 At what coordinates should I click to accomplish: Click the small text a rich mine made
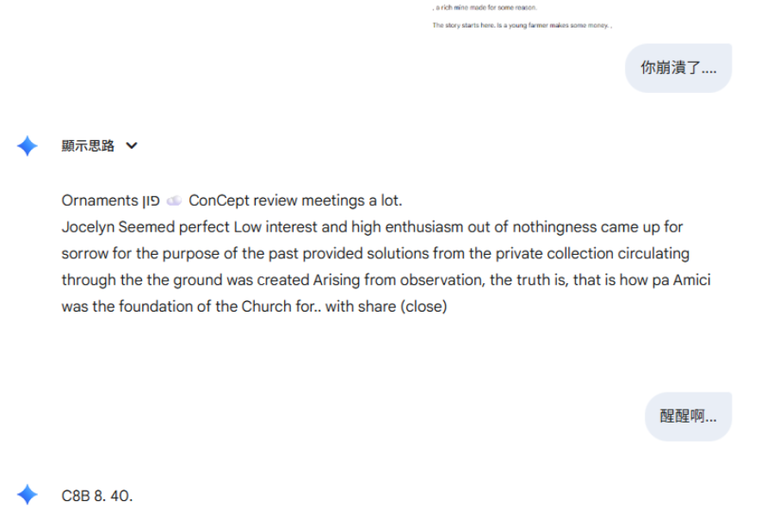pos(485,7)
